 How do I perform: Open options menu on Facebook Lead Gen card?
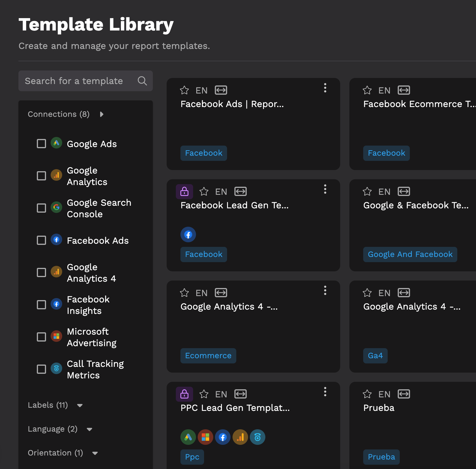click(x=325, y=189)
